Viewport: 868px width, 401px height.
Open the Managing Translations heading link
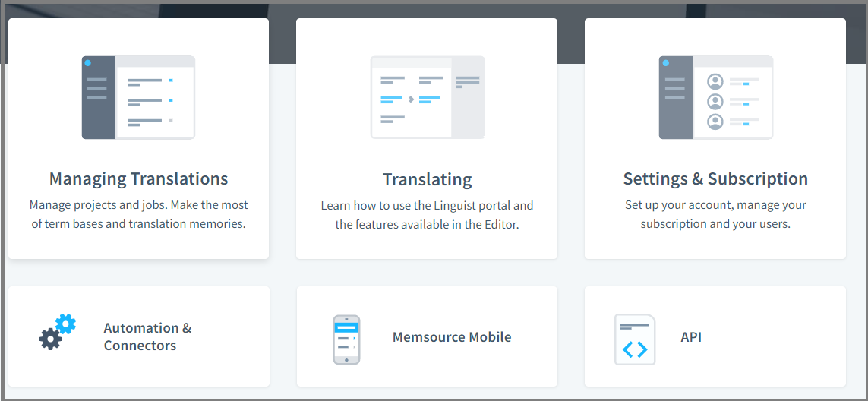[138, 179]
